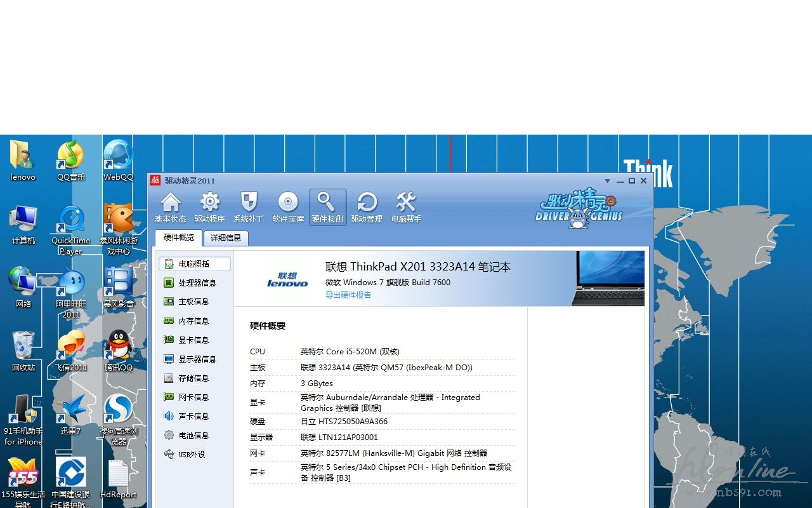The image size is (812, 508).
Task: Select the 硬件概览 tab
Action: coord(179,238)
